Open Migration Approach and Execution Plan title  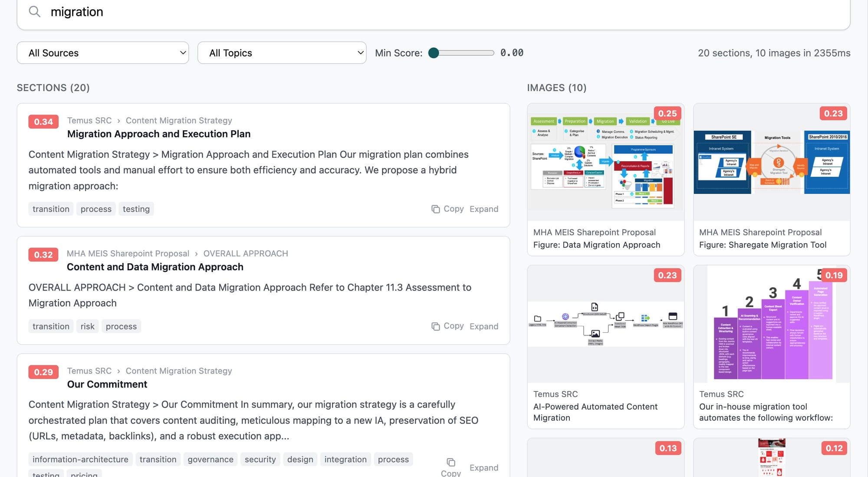coord(159,134)
